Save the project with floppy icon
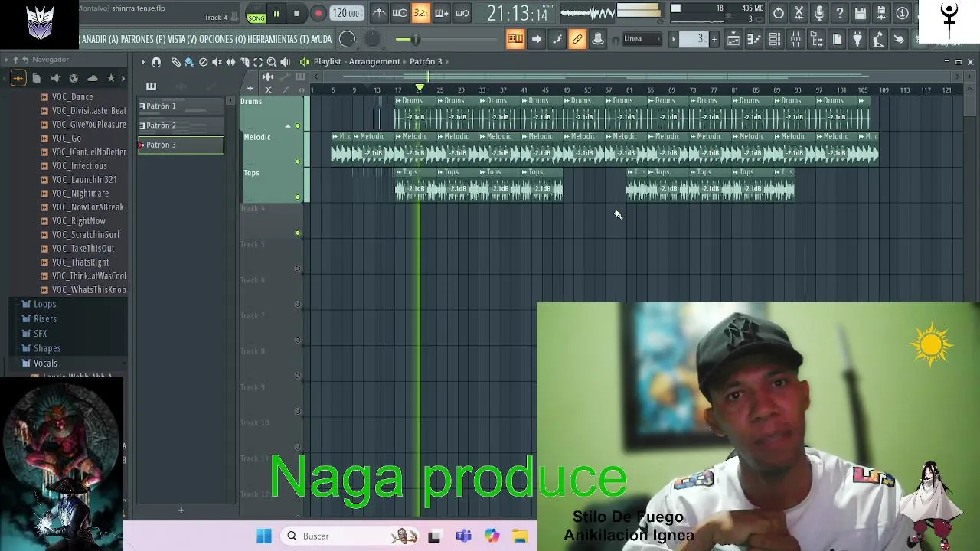Screen dimensions: 980x551 point(861,13)
